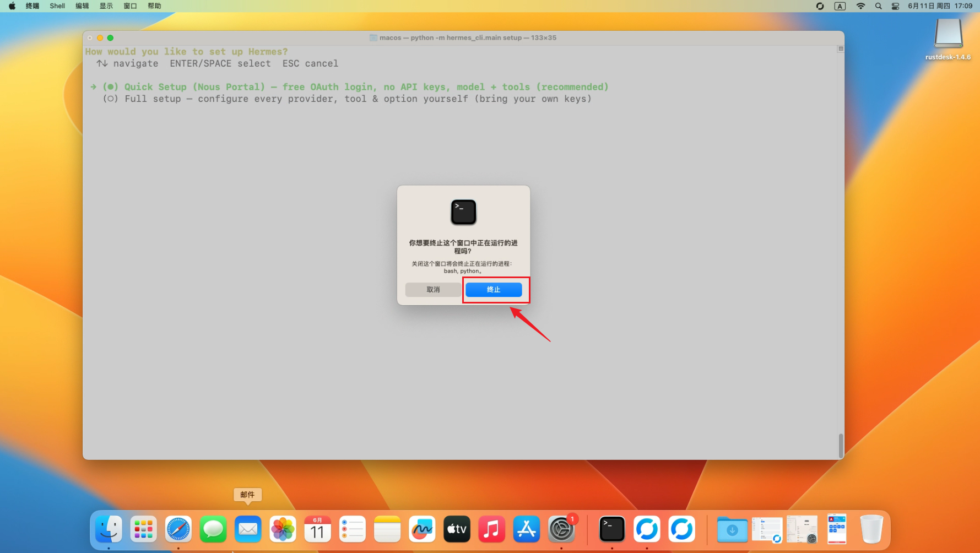
Task: Launch Safari from the Dock
Action: click(x=178, y=529)
